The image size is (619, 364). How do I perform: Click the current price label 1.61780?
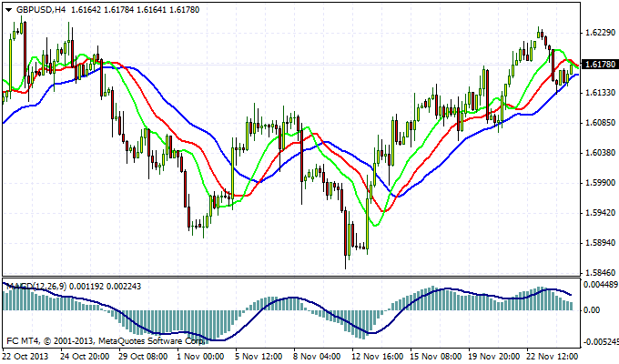point(600,65)
